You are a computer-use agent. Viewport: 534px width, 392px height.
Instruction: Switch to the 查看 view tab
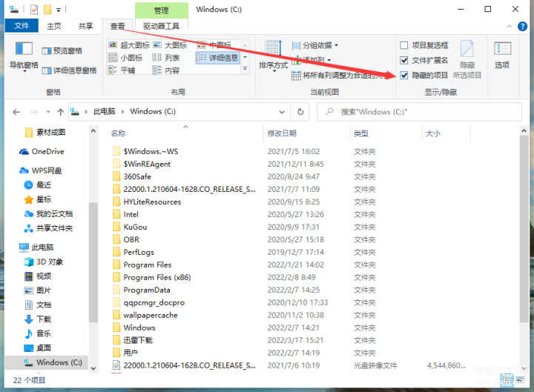[x=117, y=26]
